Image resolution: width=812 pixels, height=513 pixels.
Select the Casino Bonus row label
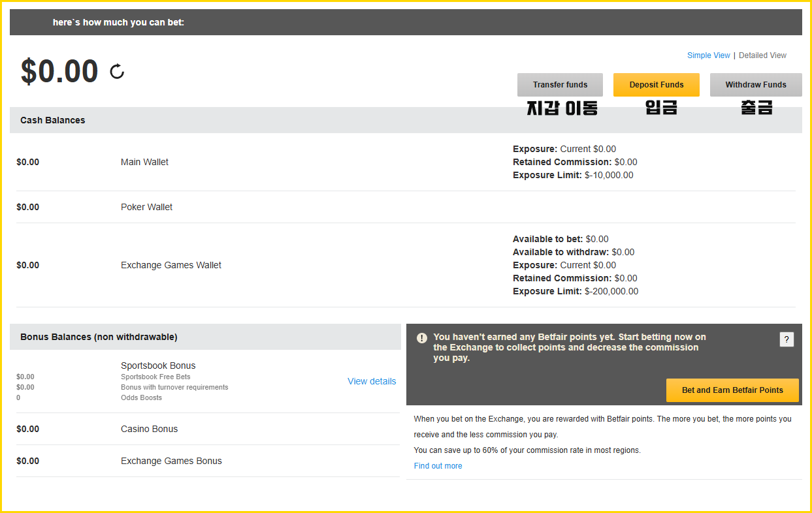coord(149,429)
